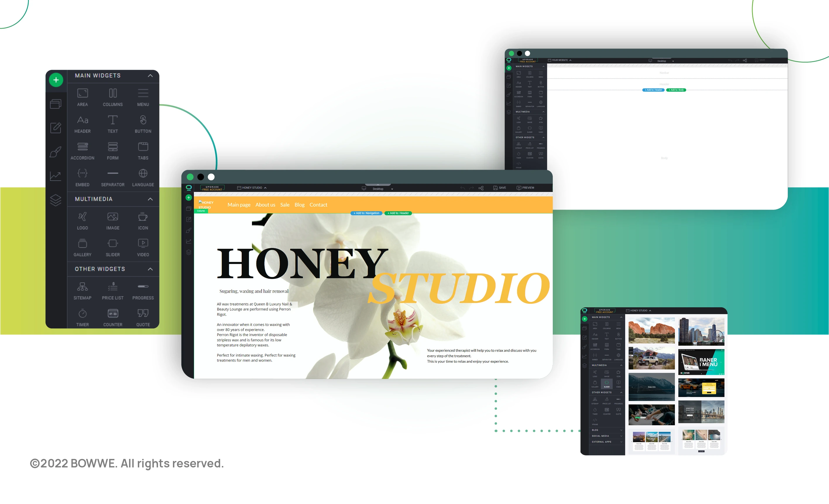Click the Form widget icon
Viewport: 829px width, 504px height.
(112, 149)
